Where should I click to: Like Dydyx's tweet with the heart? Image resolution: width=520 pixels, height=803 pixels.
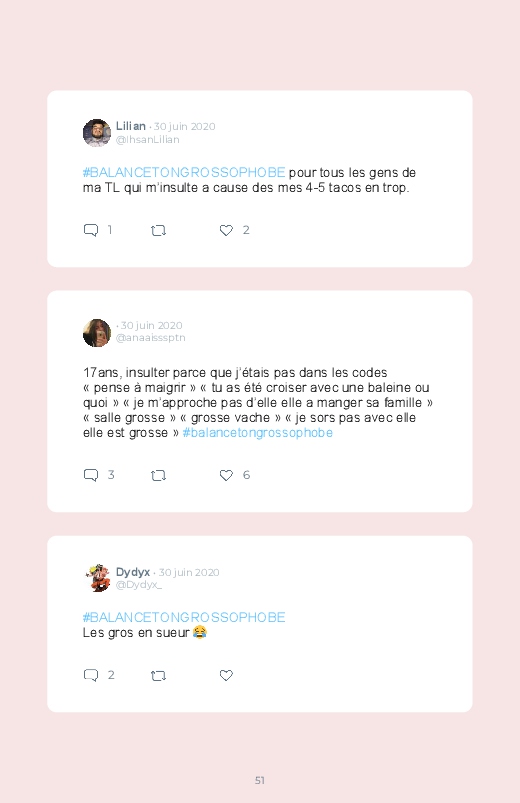coord(226,675)
